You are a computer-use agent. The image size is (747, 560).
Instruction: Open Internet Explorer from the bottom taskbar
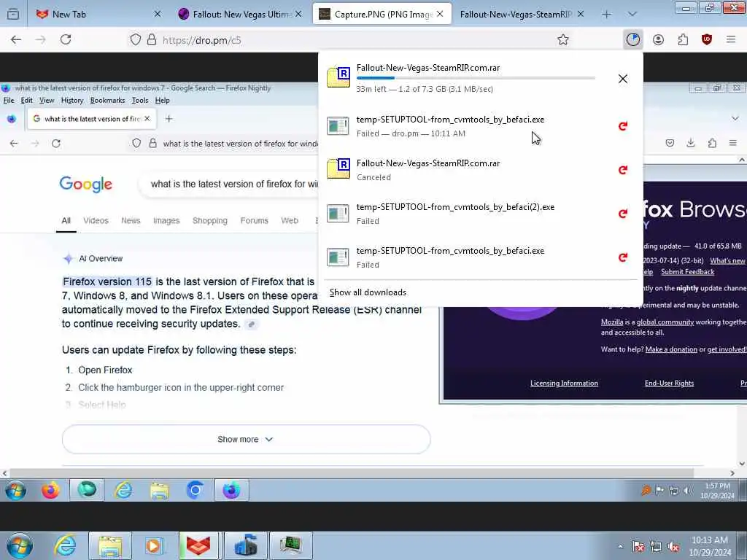(x=65, y=545)
